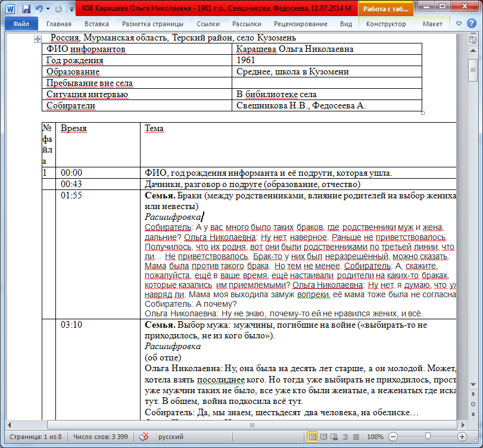Open the spell check status icon
Screen dimensions: 483x448
point(144,437)
